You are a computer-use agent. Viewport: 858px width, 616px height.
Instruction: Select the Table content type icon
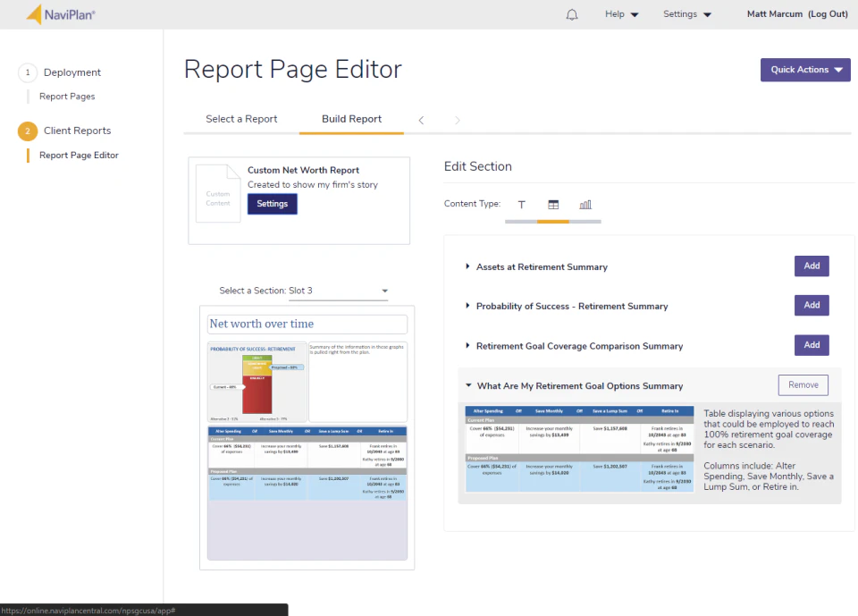[553, 204]
